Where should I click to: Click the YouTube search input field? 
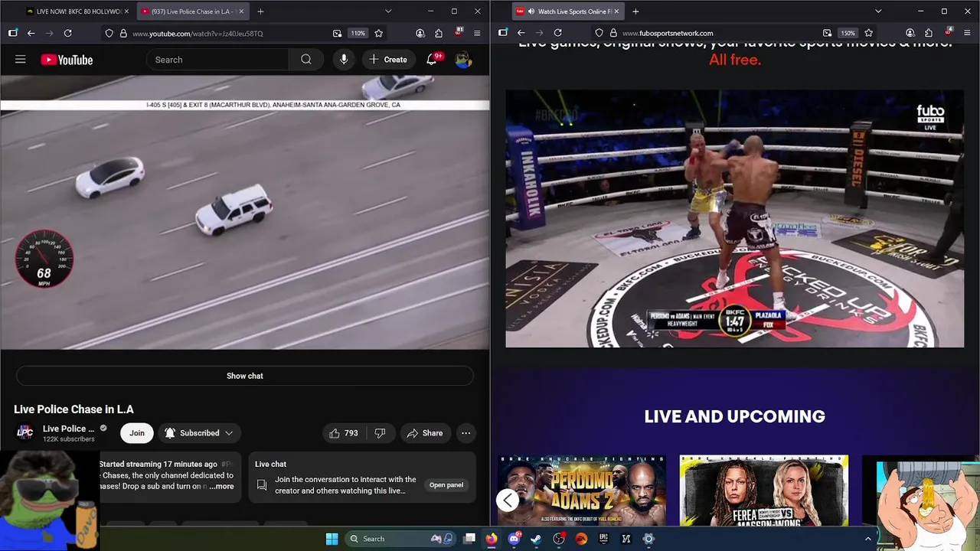pos(217,60)
